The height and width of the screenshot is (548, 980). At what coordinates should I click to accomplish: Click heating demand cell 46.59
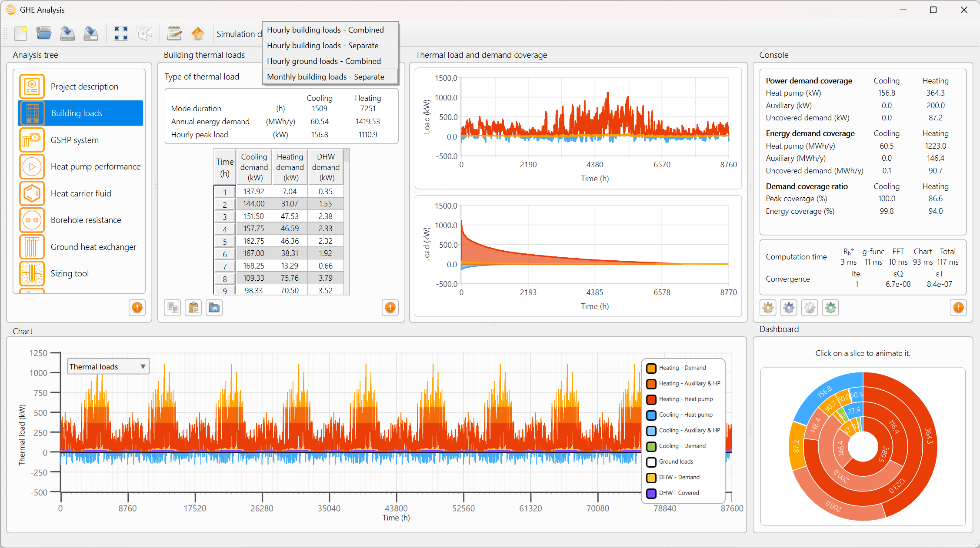tap(290, 229)
